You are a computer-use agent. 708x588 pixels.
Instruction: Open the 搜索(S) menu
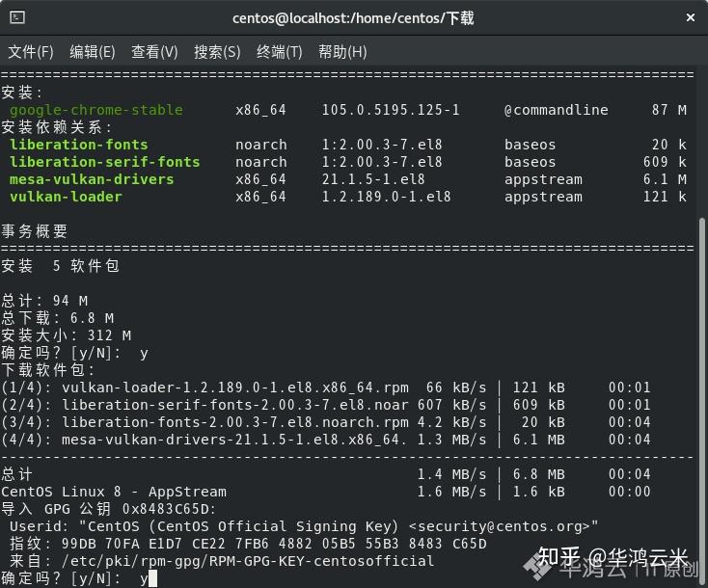pos(217,52)
